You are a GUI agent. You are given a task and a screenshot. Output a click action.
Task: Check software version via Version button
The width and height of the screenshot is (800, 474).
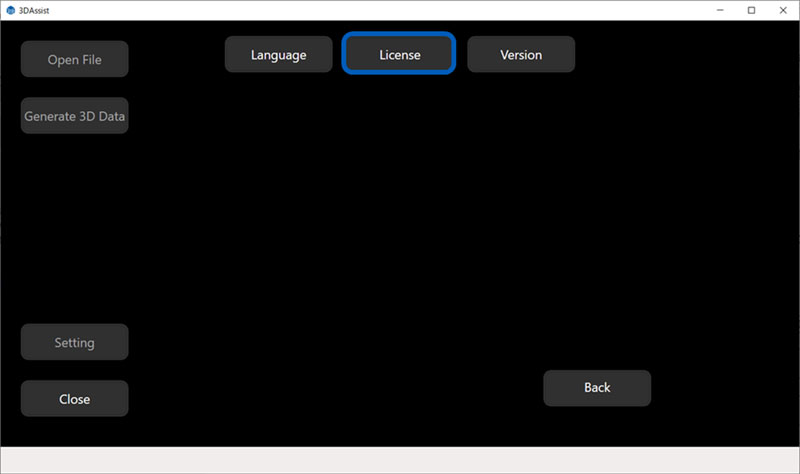click(x=521, y=55)
